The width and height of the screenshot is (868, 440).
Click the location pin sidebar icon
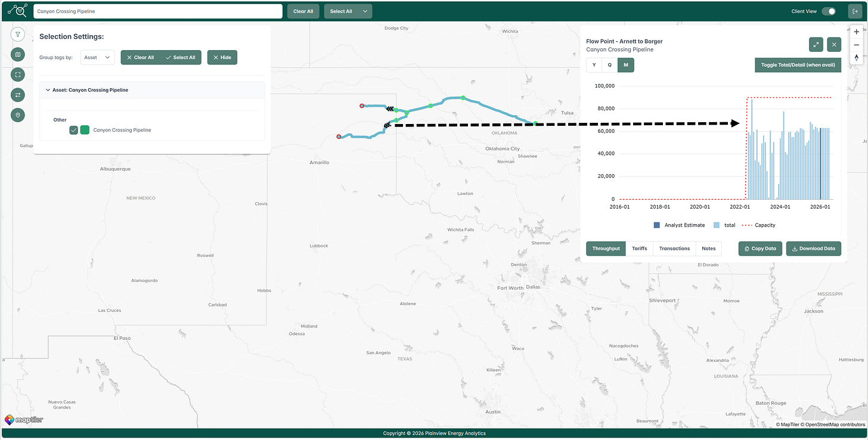(18, 115)
